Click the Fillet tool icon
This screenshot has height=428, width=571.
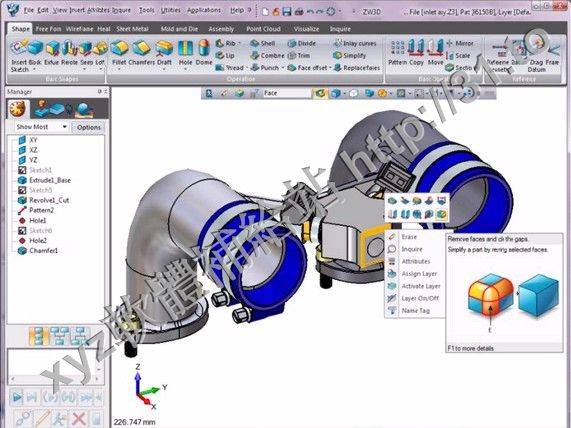point(119,48)
